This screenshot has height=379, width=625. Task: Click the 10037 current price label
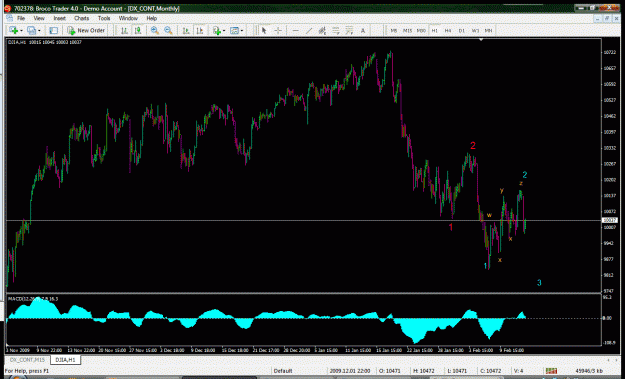[x=609, y=220]
